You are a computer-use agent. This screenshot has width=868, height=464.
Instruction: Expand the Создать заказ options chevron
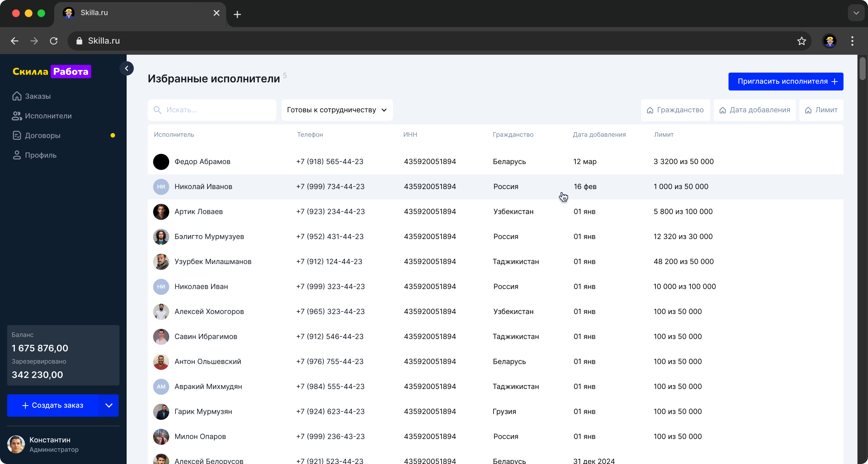(x=109, y=405)
